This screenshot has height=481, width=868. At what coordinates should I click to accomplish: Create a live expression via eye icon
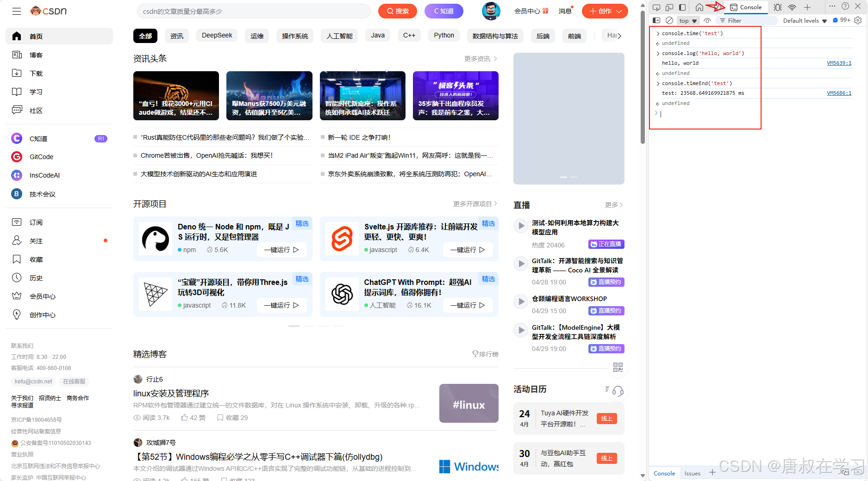pyautogui.click(x=707, y=20)
